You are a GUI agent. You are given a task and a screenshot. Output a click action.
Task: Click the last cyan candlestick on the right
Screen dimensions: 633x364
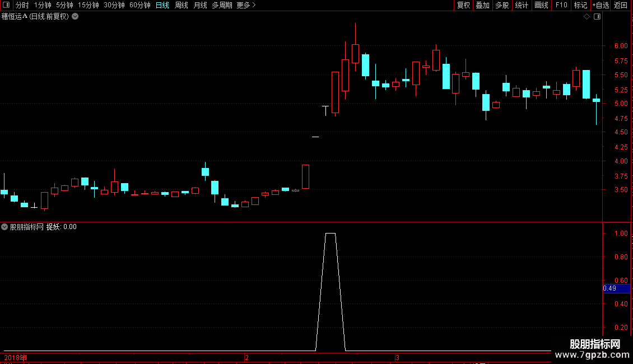tap(596, 100)
